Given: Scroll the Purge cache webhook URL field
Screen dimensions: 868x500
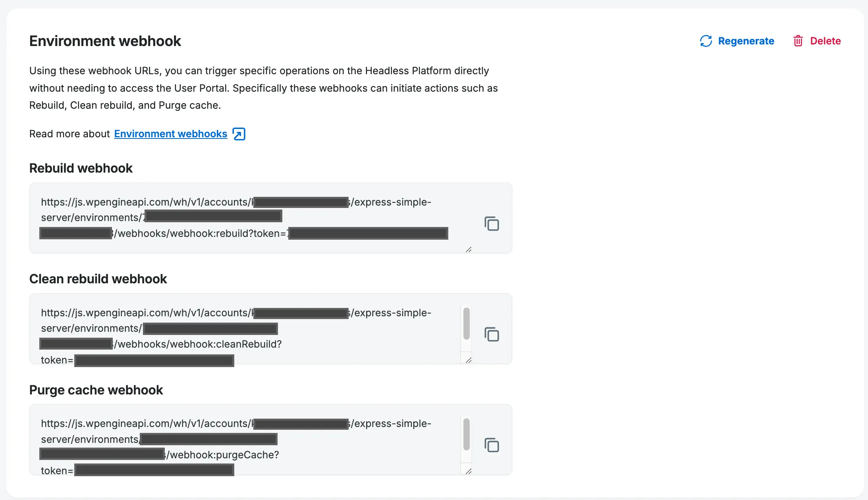Looking at the screenshot, I should coord(466,438).
